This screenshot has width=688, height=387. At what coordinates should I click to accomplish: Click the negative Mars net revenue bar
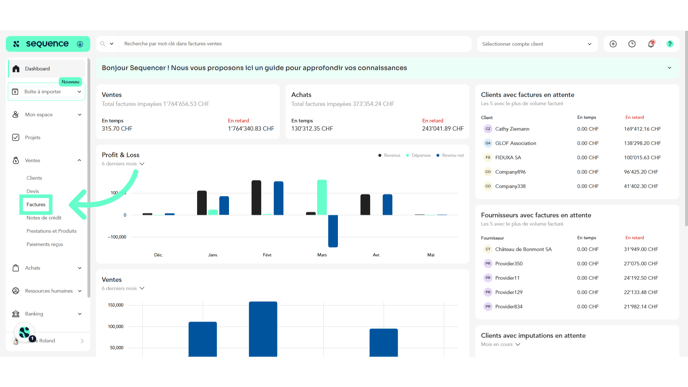coord(333,231)
